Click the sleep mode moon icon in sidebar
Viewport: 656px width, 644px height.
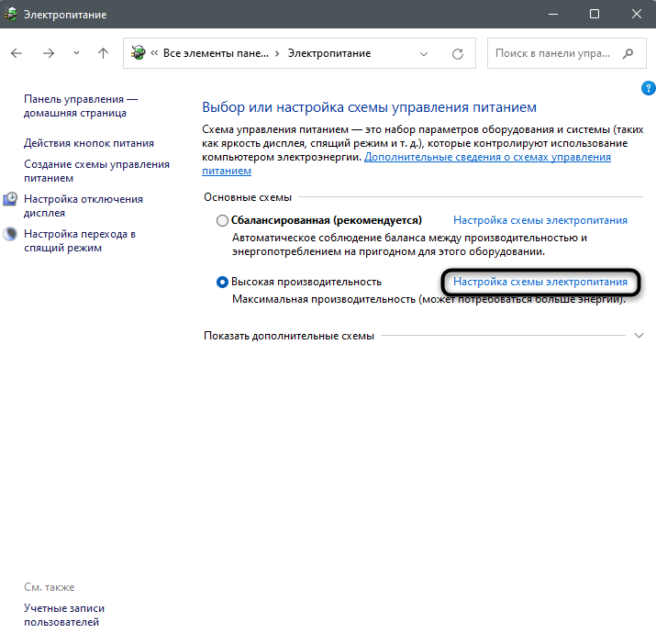[x=10, y=234]
